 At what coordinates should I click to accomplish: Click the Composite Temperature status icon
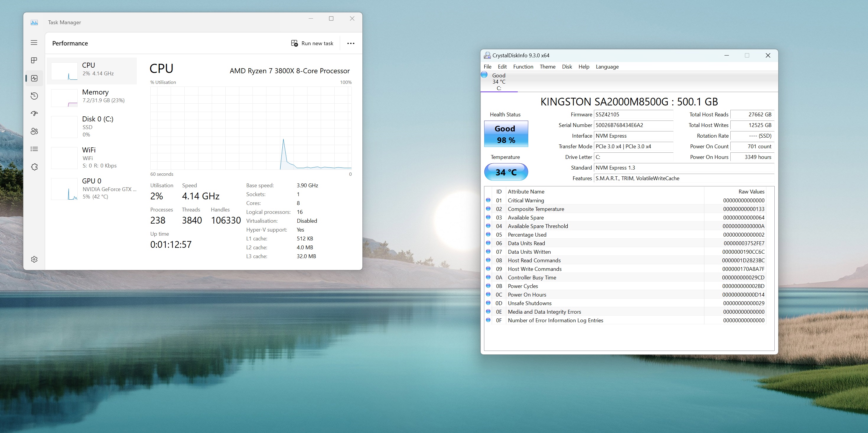[x=488, y=209]
